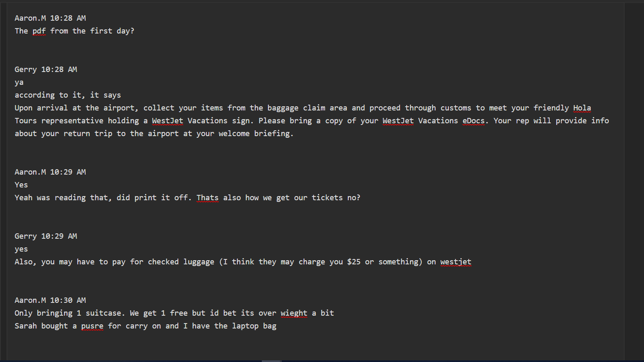Click the underlined word "westjet" in Gerry's message

[455, 262]
